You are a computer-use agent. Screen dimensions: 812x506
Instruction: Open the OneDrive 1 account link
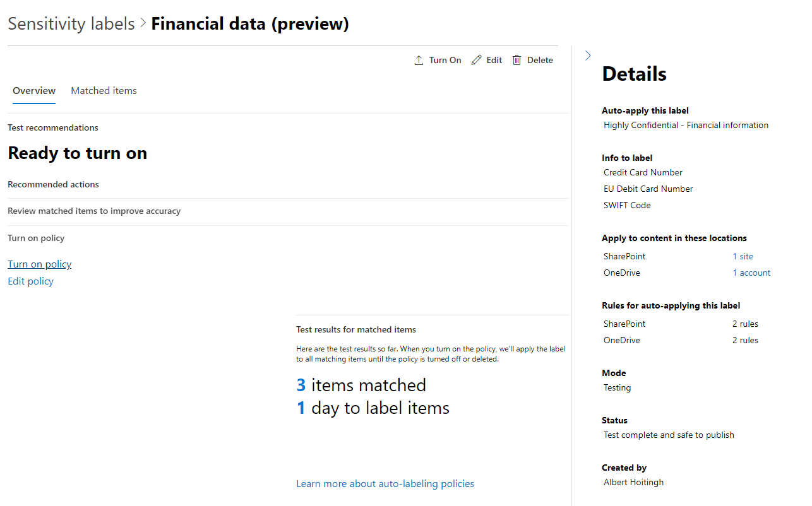pos(751,273)
